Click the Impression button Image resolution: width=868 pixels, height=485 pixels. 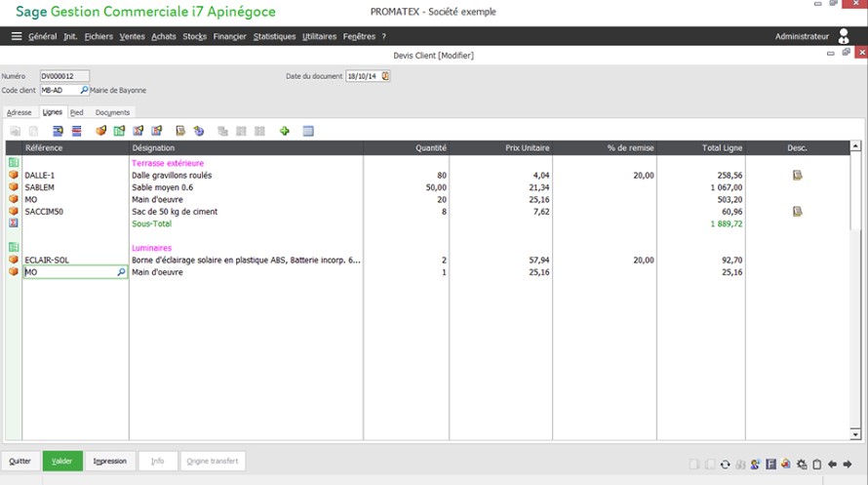tap(110, 461)
